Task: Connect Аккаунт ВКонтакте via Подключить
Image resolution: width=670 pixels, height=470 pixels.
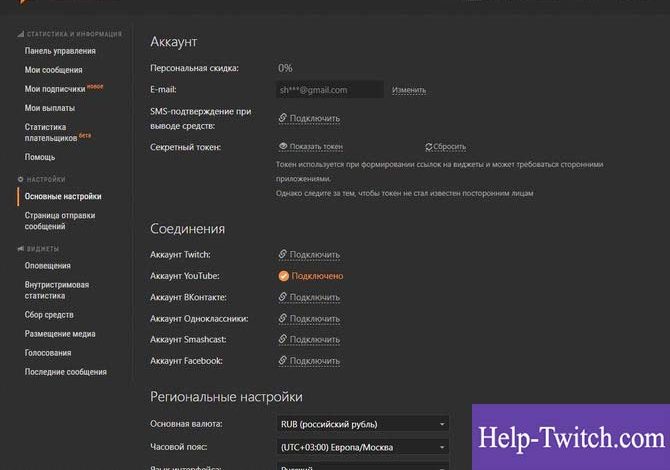Action: [314, 297]
